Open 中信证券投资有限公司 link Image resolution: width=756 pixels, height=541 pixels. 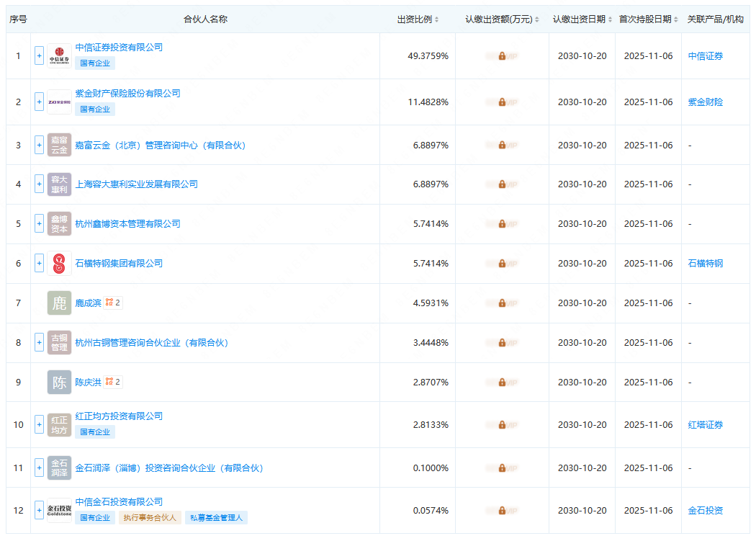(x=119, y=48)
